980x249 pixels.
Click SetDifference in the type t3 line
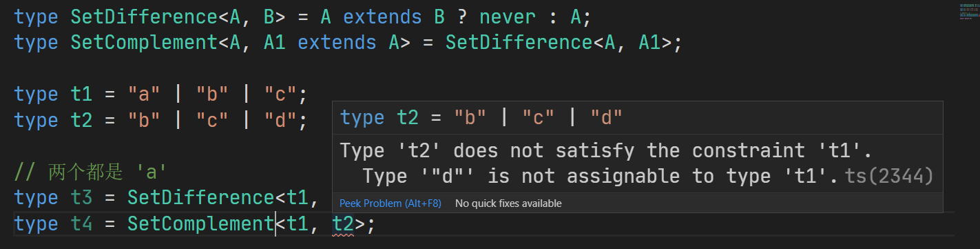point(200,198)
